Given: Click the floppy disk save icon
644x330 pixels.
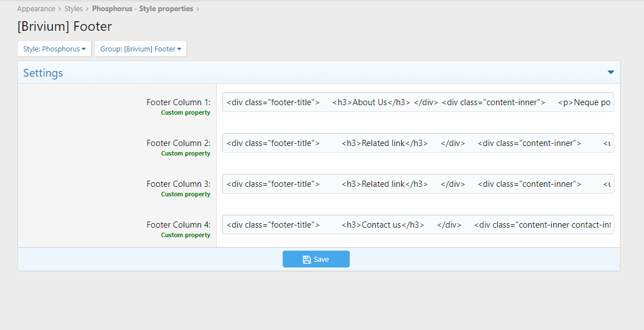Looking at the screenshot, I should click(307, 260).
